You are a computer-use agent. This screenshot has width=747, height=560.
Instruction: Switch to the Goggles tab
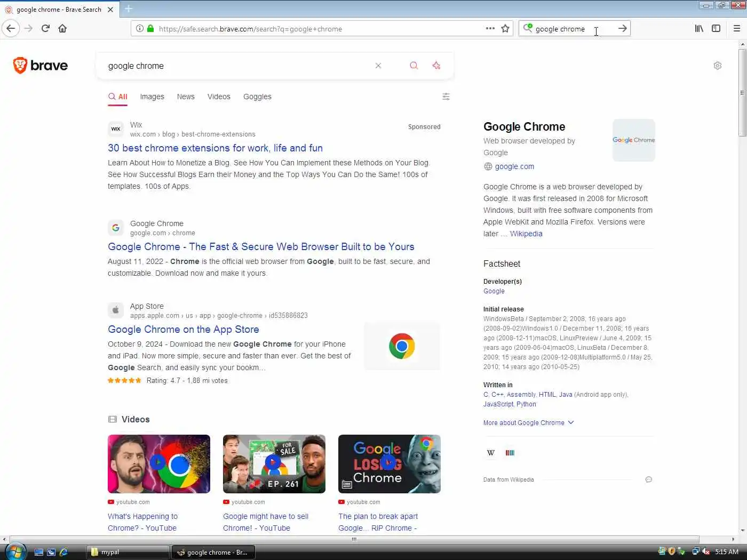pyautogui.click(x=257, y=97)
